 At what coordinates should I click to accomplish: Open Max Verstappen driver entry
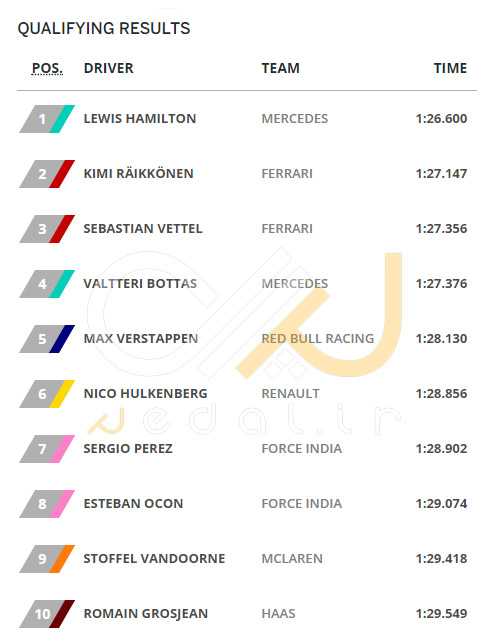pyautogui.click(x=141, y=338)
